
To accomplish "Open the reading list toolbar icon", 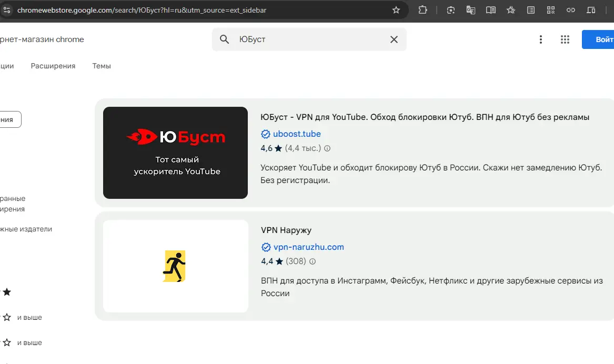I will (530, 10).
